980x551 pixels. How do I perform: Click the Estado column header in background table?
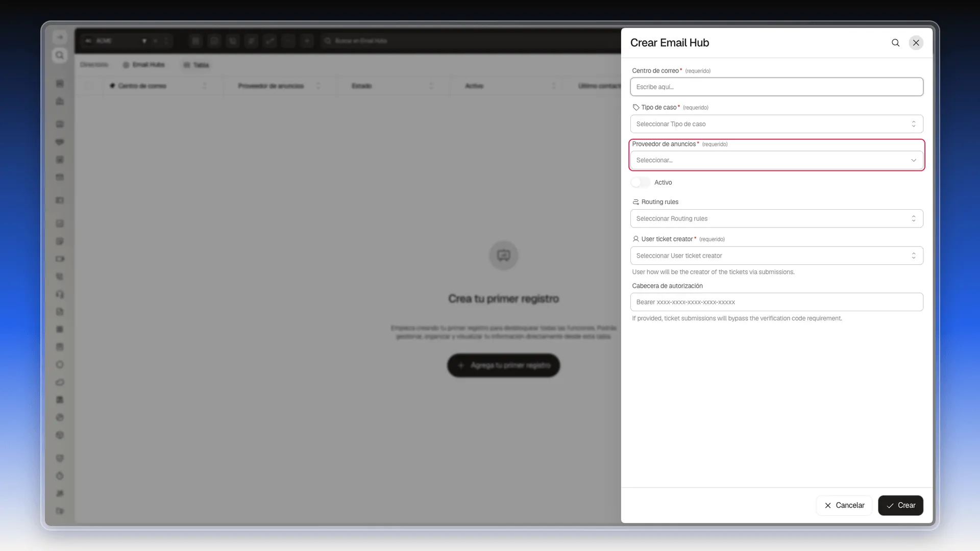tap(392, 86)
